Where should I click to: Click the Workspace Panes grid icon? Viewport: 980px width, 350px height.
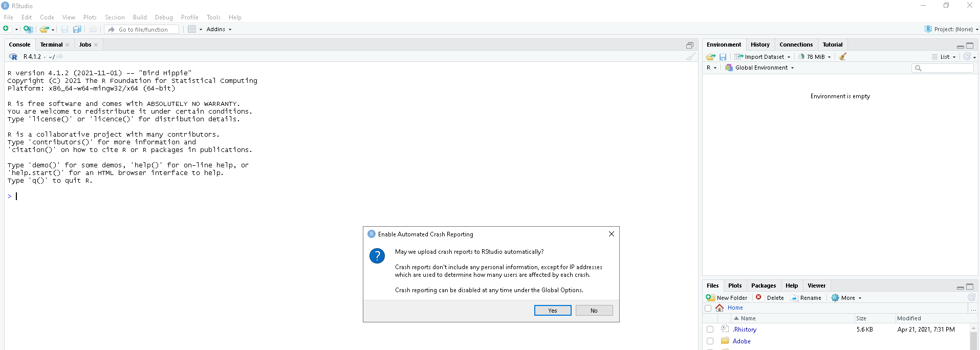[x=192, y=29]
